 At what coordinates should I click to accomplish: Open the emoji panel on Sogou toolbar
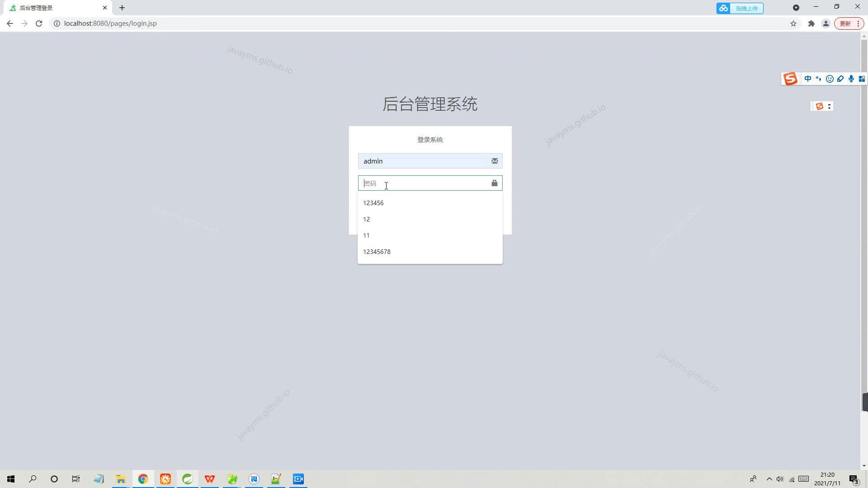click(x=830, y=79)
